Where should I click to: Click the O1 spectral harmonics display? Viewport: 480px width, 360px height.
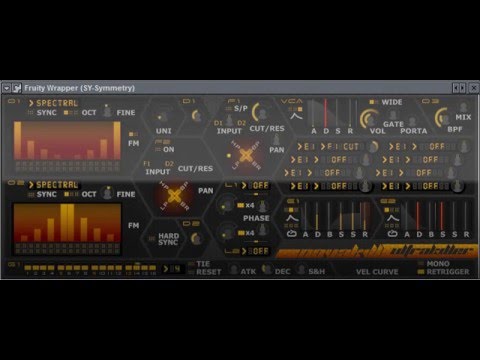67,141
